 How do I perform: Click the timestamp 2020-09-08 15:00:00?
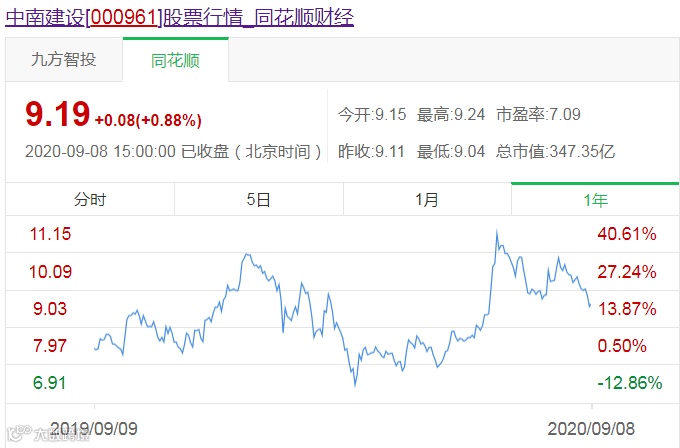point(100,152)
